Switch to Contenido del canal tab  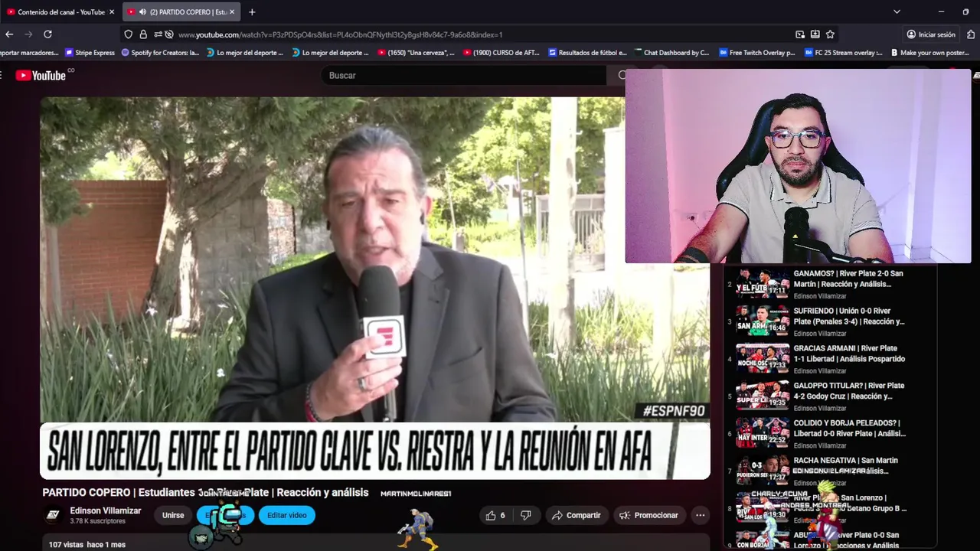point(60,11)
